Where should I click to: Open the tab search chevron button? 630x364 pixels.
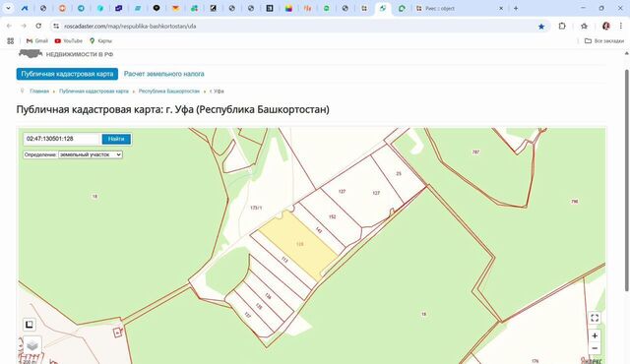pyautogui.click(x=8, y=8)
